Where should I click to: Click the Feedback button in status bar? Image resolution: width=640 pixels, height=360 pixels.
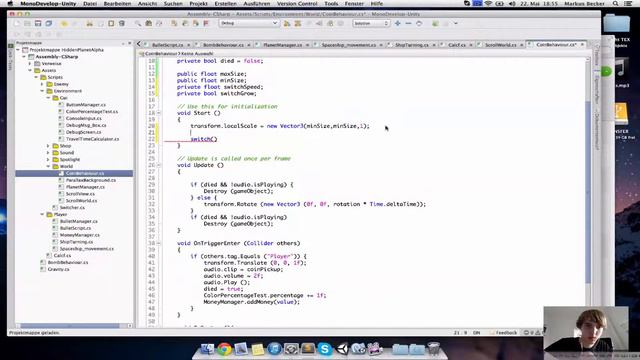pyautogui.click(x=504, y=333)
